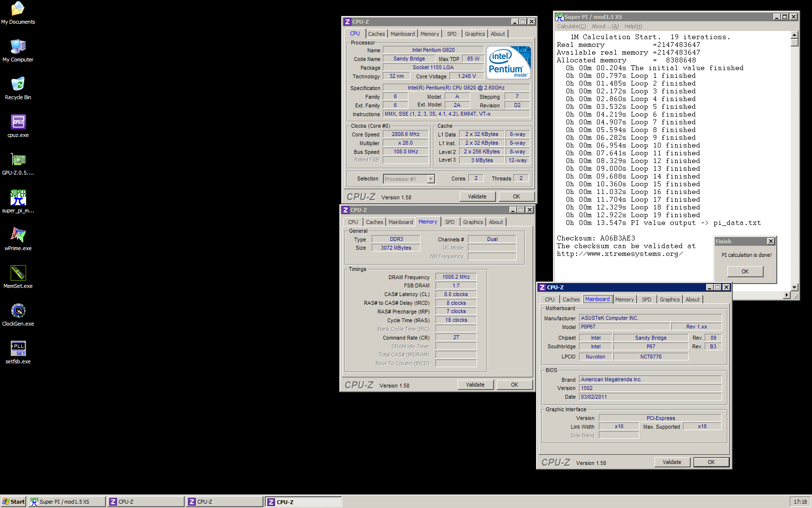Image resolution: width=812 pixels, height=508 pixels.
Task: Launch super_pi_mod desktop icon
Action: click(x=18, y=201)
